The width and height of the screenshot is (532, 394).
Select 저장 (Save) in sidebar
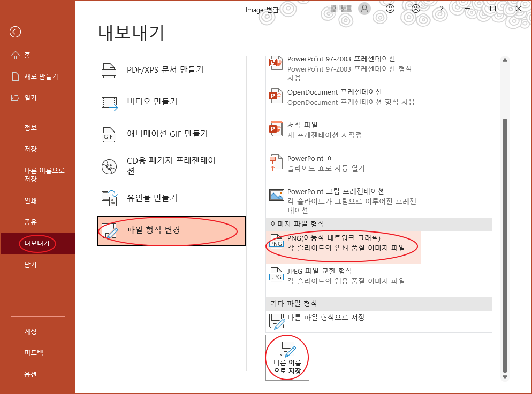pos(37,149)
